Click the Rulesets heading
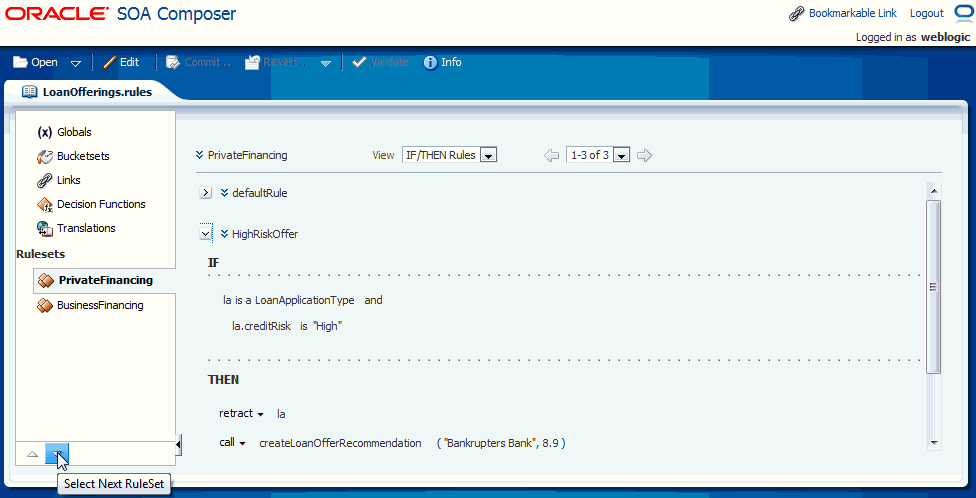 [40, 254]
